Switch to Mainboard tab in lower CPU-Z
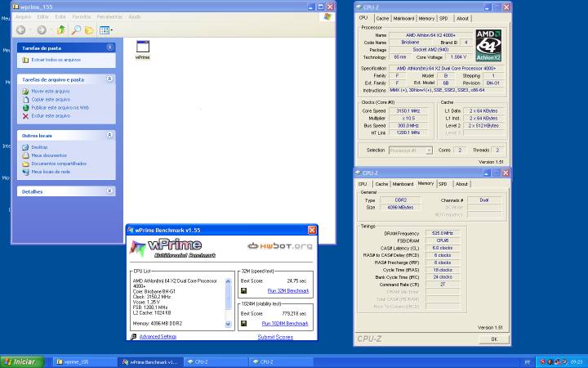The width and height of the screenshot is (588, 368). coord(403,184)
